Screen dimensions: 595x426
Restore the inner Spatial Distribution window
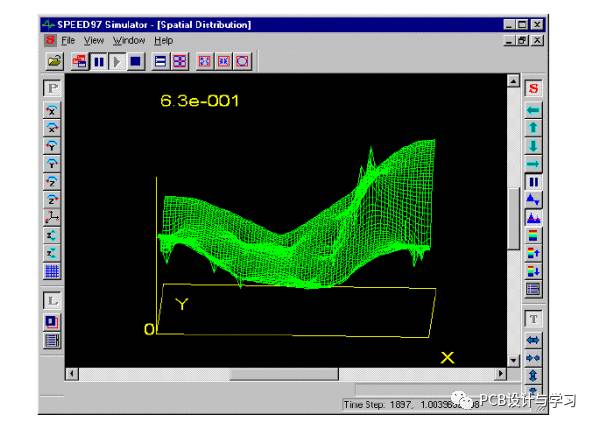[x=523, y=40]
